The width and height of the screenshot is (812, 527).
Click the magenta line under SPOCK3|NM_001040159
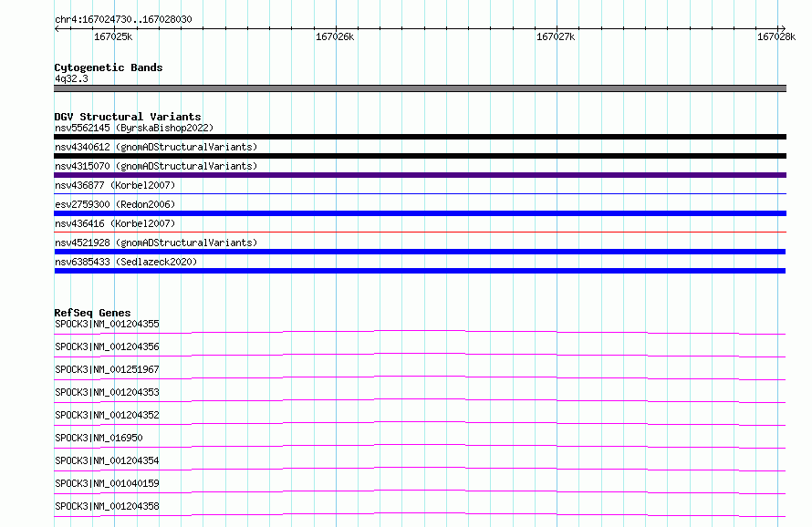(x=420, y=491)
